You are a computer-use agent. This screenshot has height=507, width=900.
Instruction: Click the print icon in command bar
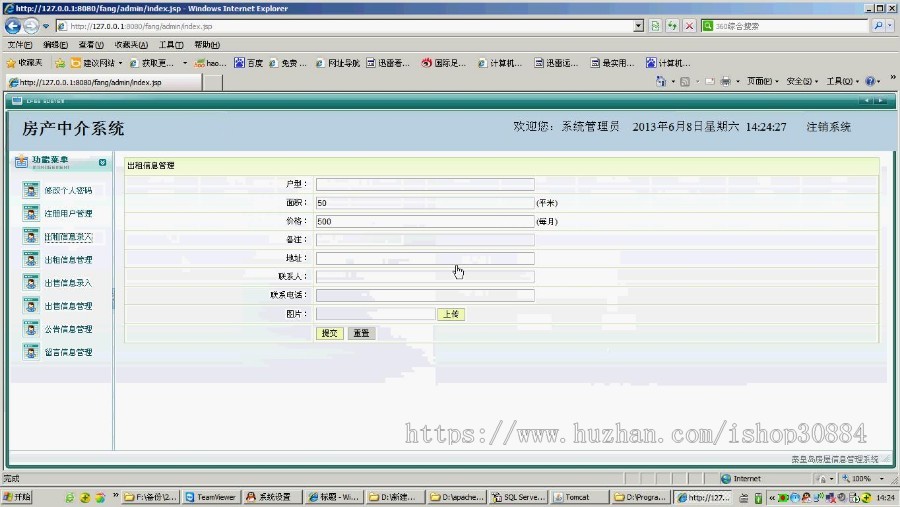pyautogui.click(x=726, y=82)
